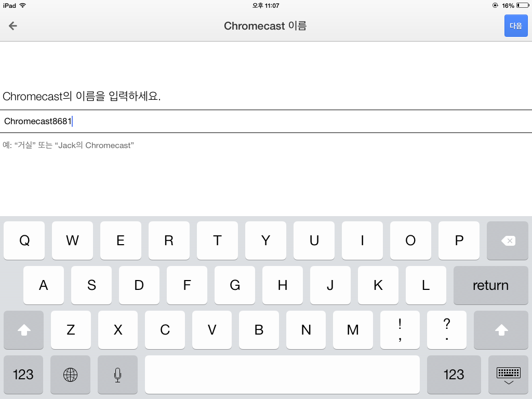Tap the P key
Viewport: 532px width, 399px height.
tap(459, 241)
